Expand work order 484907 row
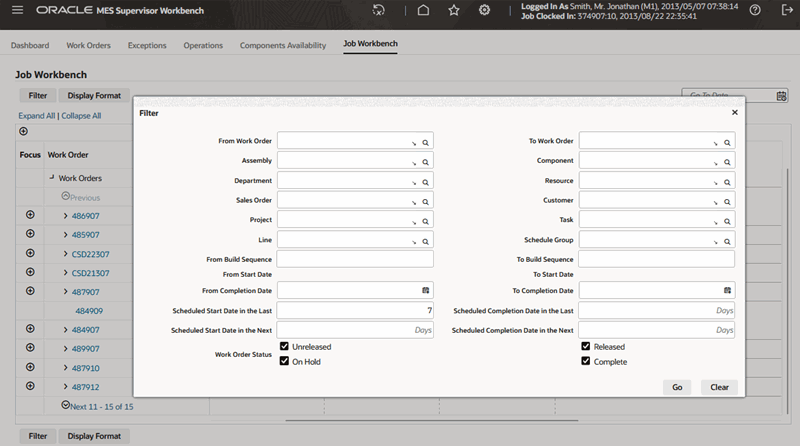800x446 pixels. 65,330
